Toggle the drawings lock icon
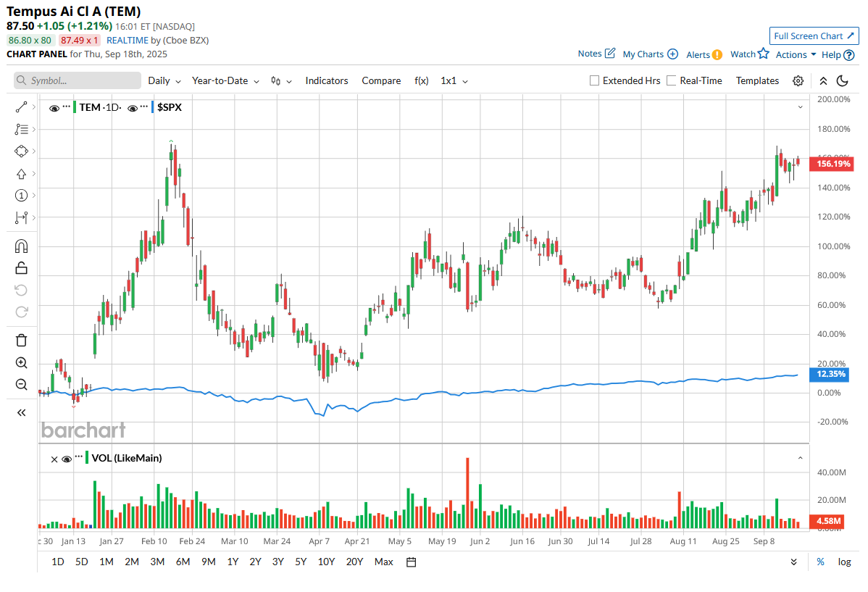 tap(21, 268)
